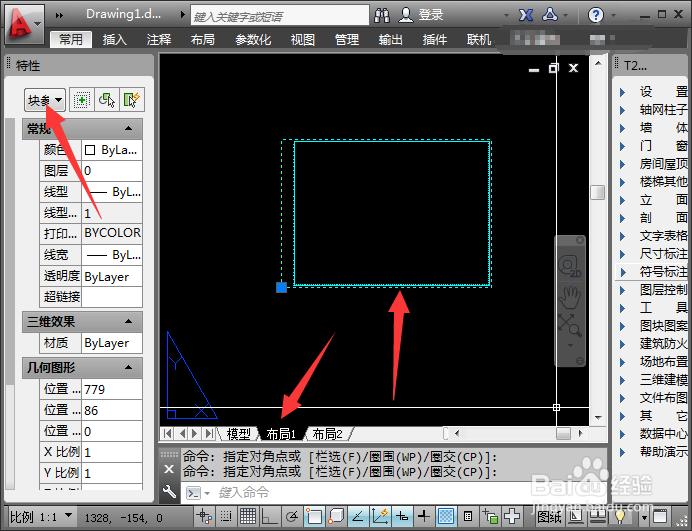Open command line customize wrench icon

[x=169, y=491]
